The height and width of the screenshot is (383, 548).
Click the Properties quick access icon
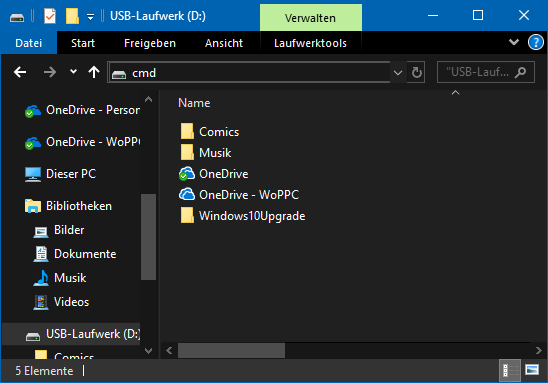point(50,16)
